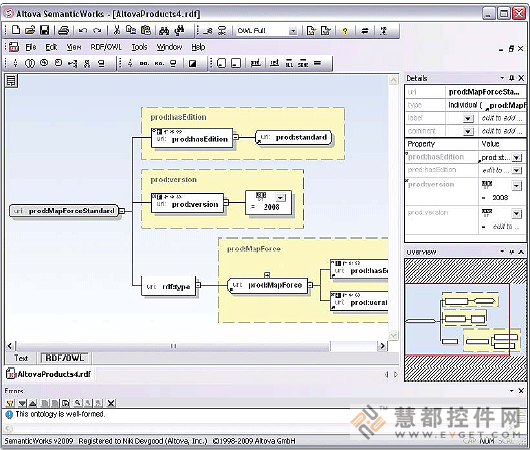Collapse the prod:MapForce node's right expander
The height and width of the screenshot is (450, 530).
310,285
